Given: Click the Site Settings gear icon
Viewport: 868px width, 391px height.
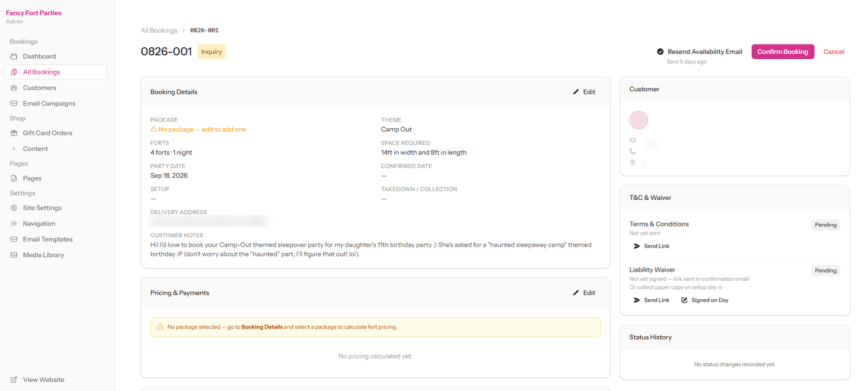Looking at the screenshot, I should coord(14,208).
